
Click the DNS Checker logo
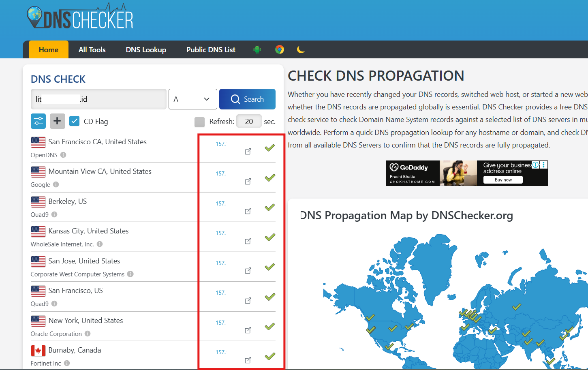coord(79,16)
